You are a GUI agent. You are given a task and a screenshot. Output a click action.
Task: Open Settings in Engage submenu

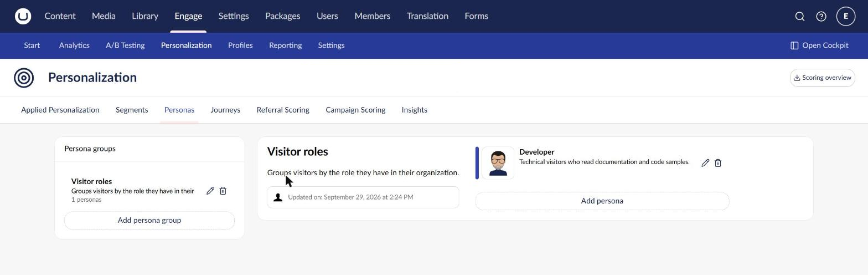331,45
